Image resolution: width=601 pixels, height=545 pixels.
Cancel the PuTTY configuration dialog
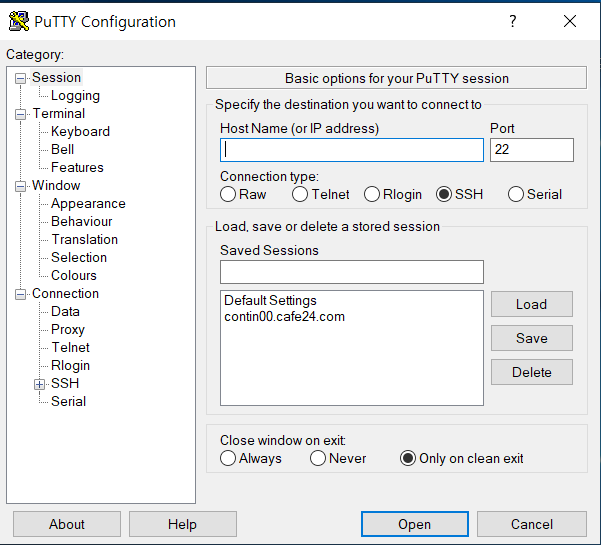point(532,524)
